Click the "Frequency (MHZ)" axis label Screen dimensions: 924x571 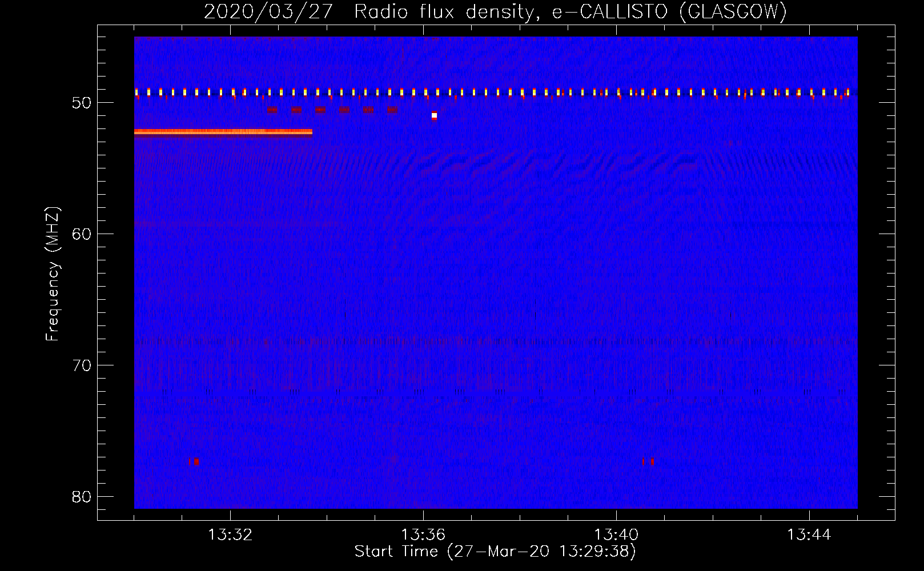(x=53, y=274)
